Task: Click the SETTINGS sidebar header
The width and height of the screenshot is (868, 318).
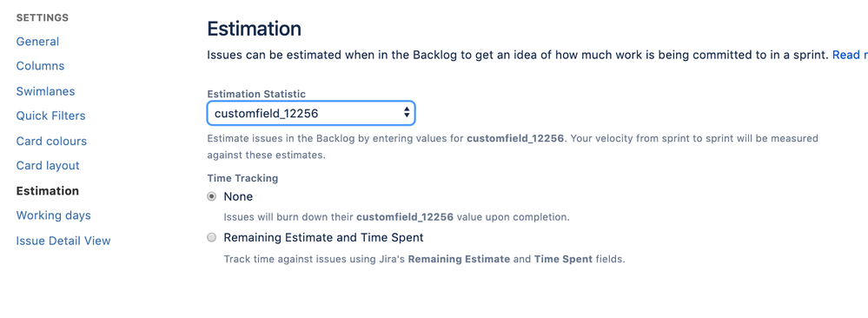Action: click(x=43, y=17)
